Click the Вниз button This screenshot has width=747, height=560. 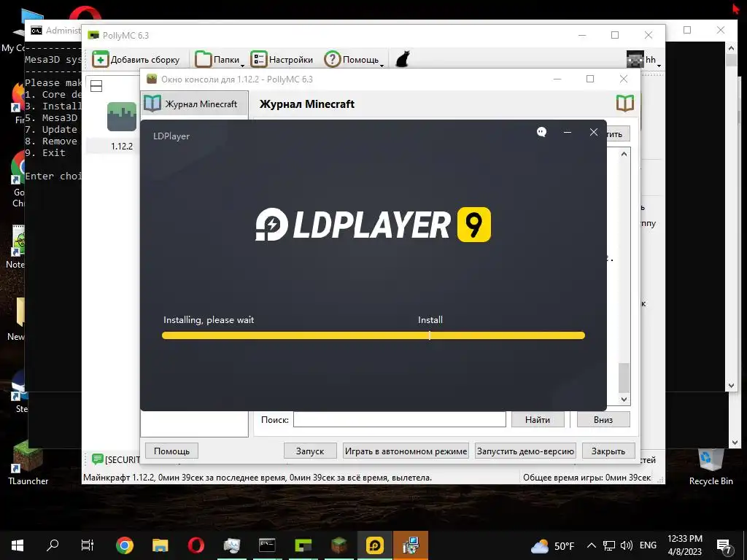(x=603, y=419)
